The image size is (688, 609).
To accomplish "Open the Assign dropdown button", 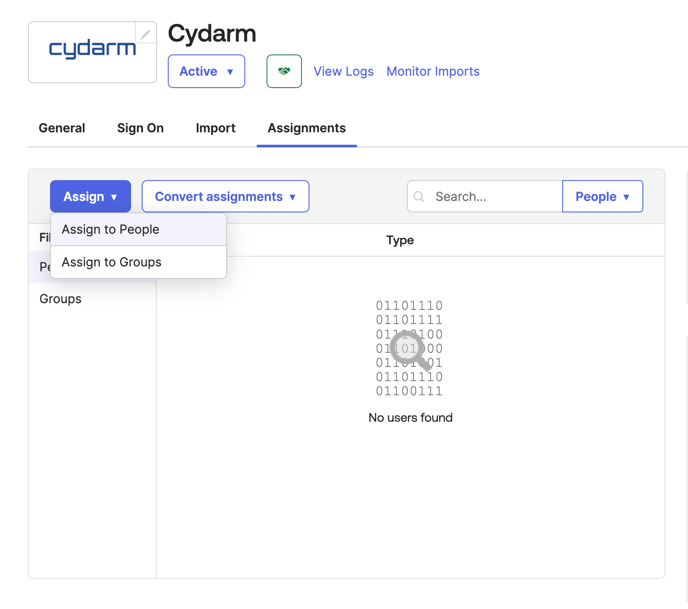I will coord(90,197).
